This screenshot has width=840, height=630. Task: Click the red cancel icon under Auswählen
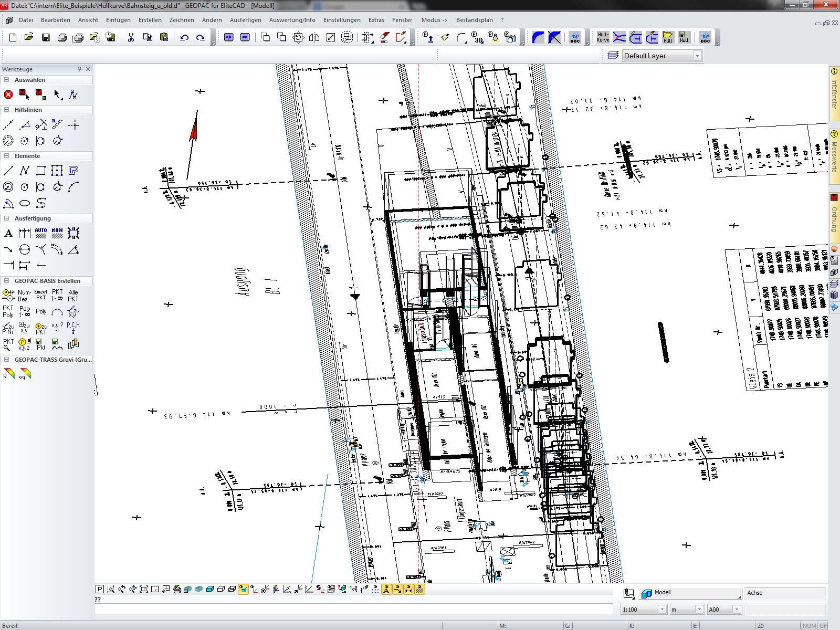point(8,94)
